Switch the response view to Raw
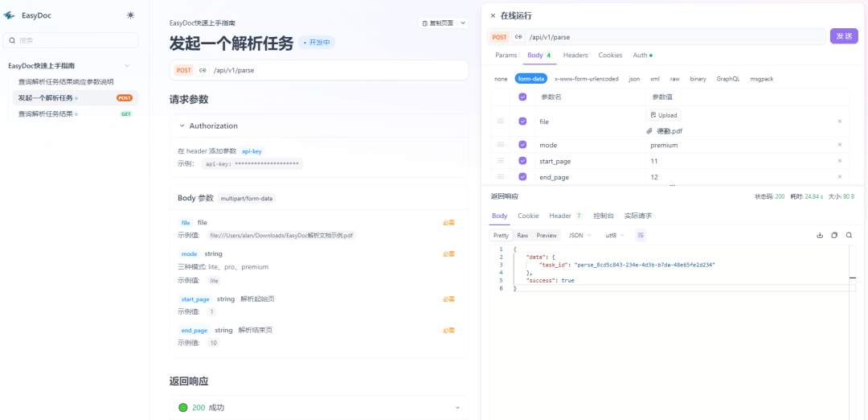The height and width of the screenshot is (420, 868). tap(522, 235)
